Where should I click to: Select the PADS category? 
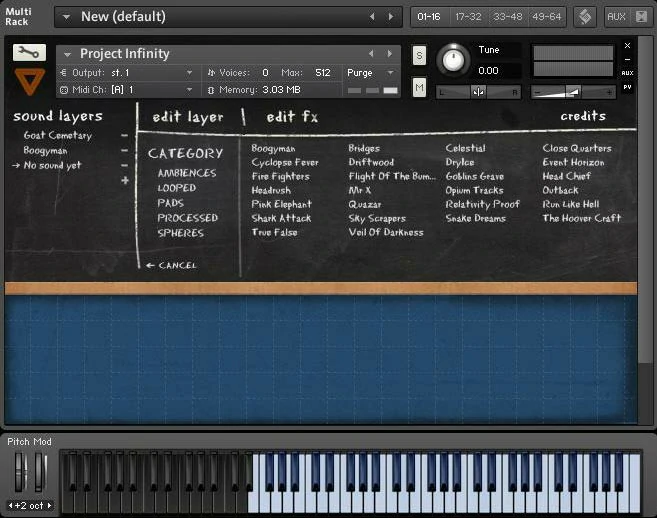(x=171, y=203)
